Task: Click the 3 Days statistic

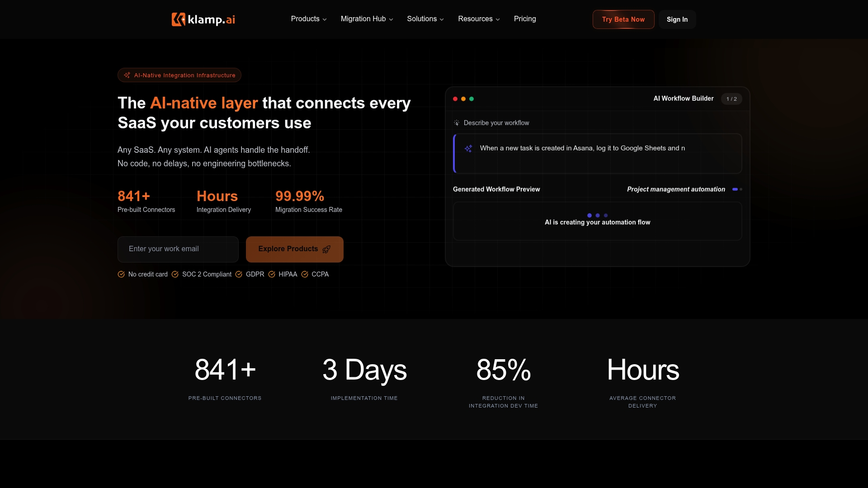Action: 364,370
